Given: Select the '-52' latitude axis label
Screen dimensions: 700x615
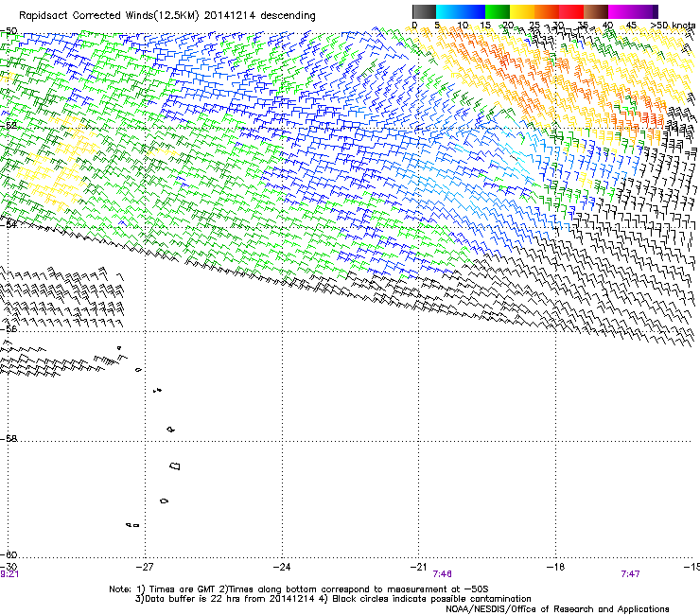Looking at the screenshot, I should coord(9,126).
